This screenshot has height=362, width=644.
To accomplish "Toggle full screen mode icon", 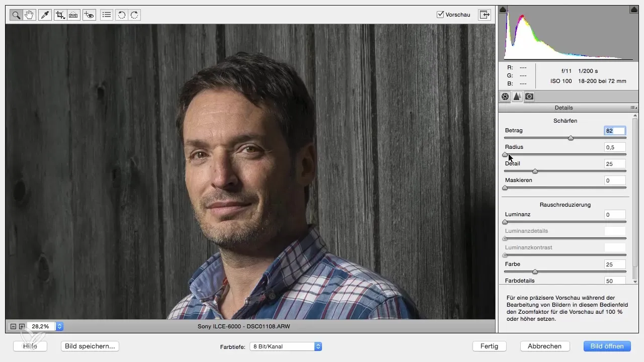I will [485, 15].
